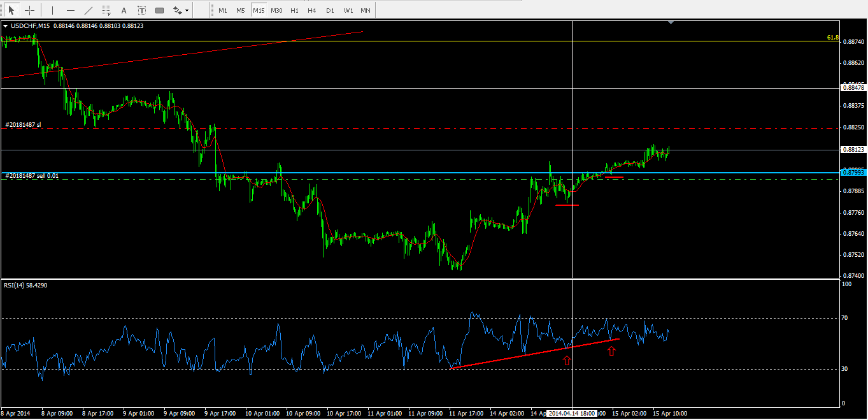Switch chart to M30 timeframe
The height and width of the screenshot is (420, 868).
click(276, 11)
